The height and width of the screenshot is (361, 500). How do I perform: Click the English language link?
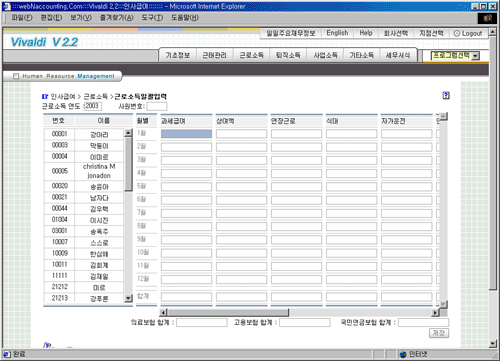pos(337,33)
